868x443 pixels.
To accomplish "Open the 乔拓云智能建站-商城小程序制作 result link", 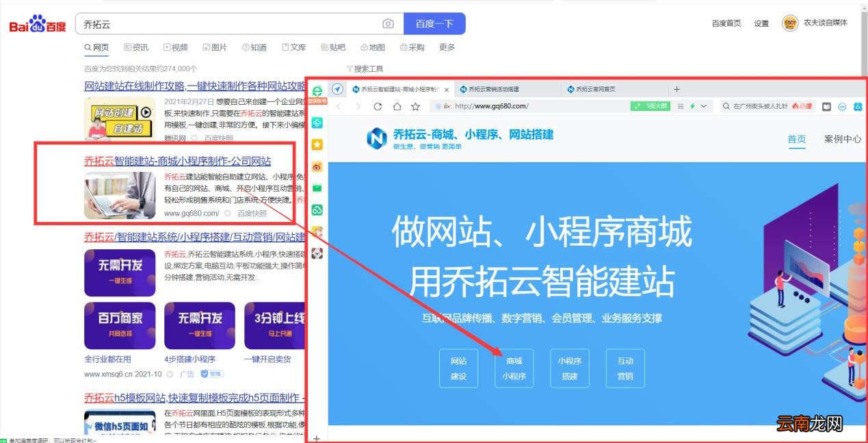I will pyautogui.click(x=178, y=161).
